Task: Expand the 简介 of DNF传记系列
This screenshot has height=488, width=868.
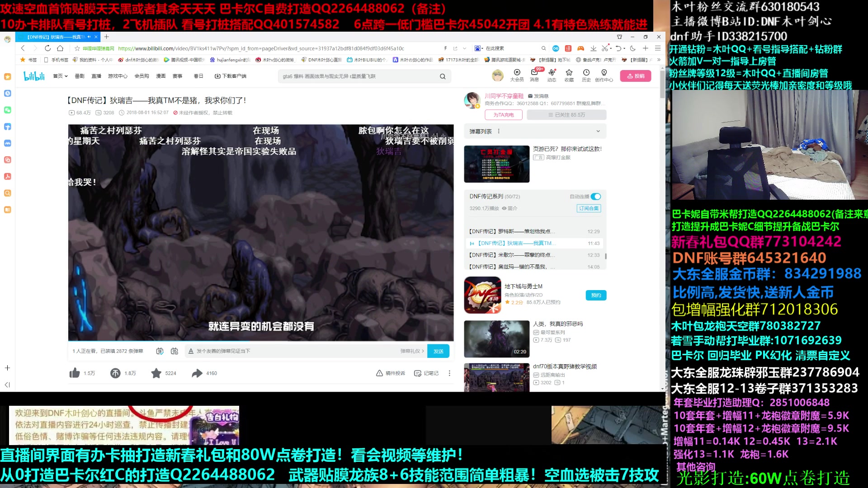Action: click(509, 208)
